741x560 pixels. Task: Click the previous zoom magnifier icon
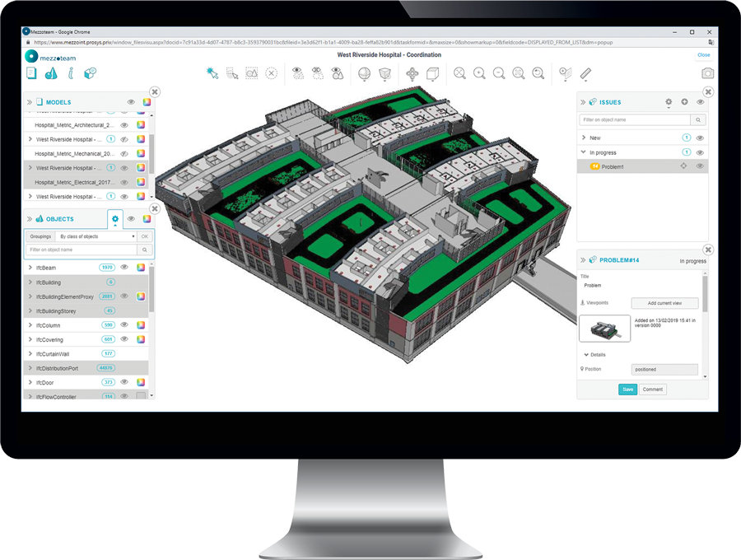point(538,73)
